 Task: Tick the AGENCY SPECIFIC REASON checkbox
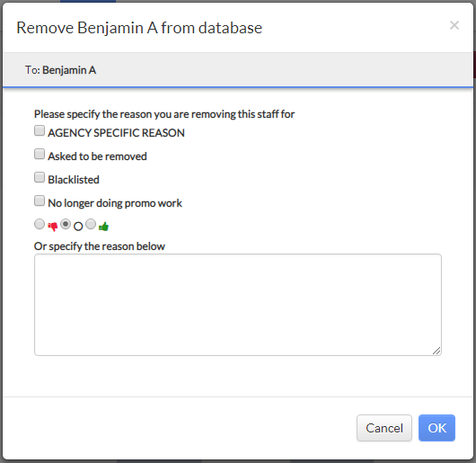click(x=40, y=130)
